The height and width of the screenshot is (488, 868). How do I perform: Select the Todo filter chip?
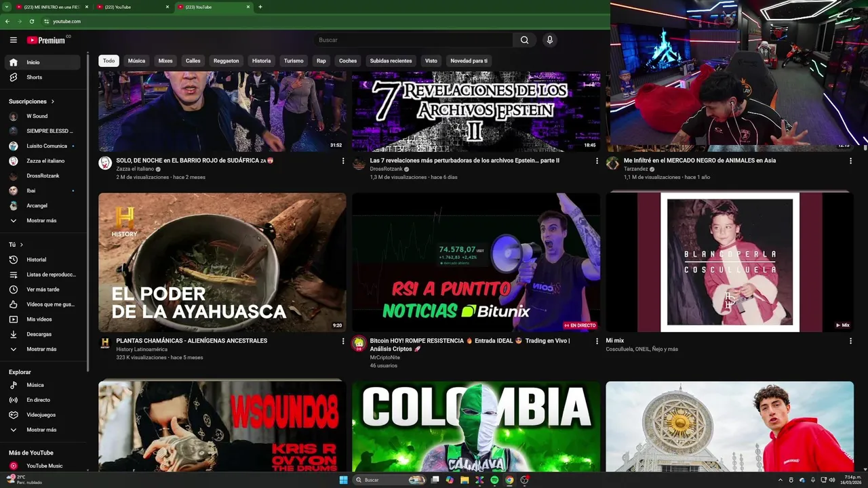[108, 61]
